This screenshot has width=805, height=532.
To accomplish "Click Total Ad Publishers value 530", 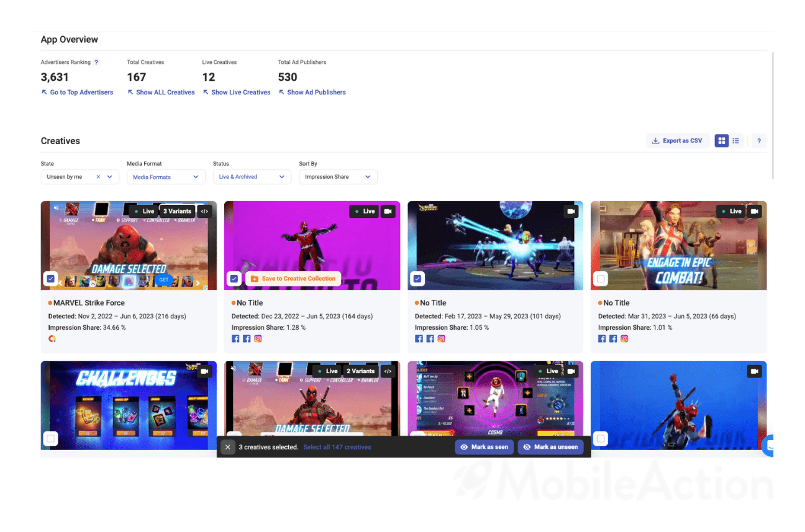I will click(x=288, y=77).
